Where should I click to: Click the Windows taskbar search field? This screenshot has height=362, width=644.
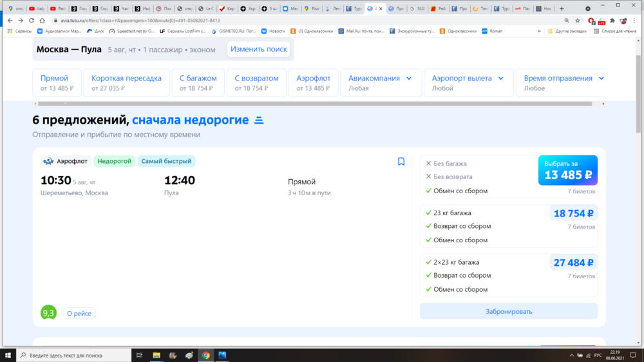click(x=74, y=355)
